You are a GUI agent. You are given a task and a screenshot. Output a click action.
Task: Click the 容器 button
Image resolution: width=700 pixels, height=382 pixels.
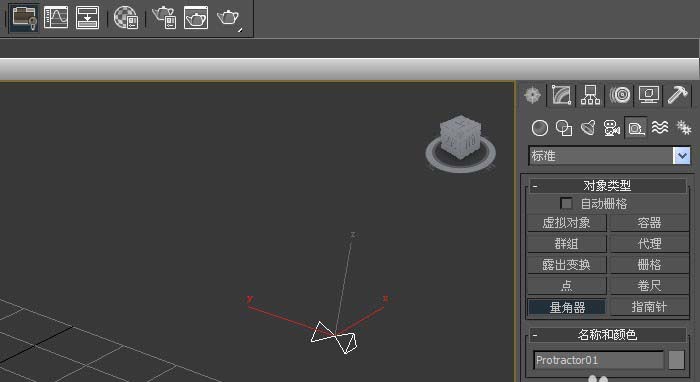(x=649, y=223)
